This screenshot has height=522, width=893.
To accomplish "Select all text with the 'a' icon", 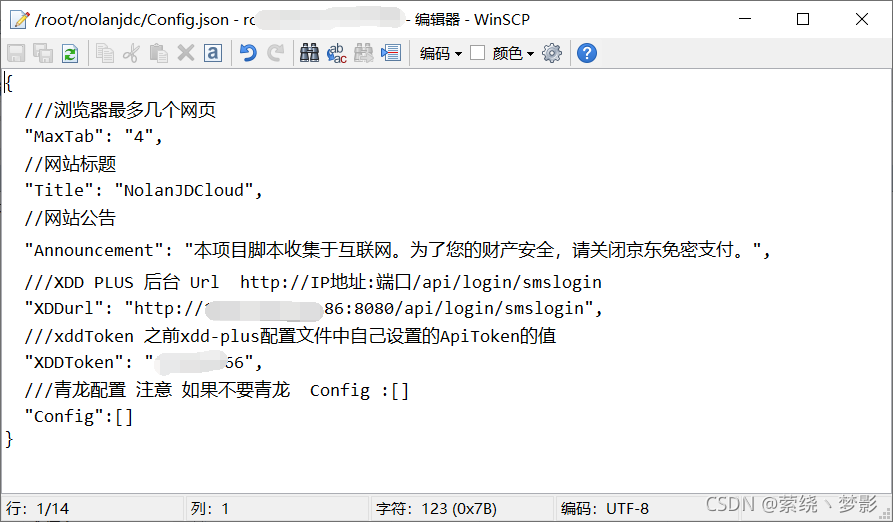I will 213,54.
